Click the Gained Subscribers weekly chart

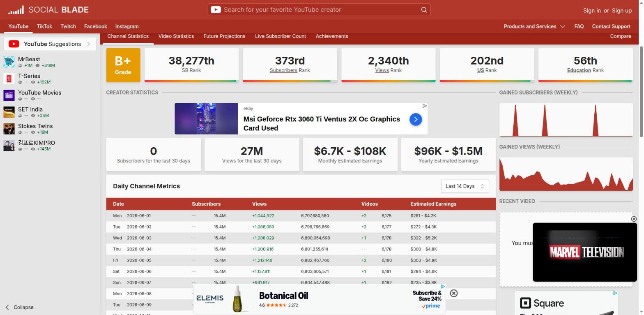(x=566, y=120)
